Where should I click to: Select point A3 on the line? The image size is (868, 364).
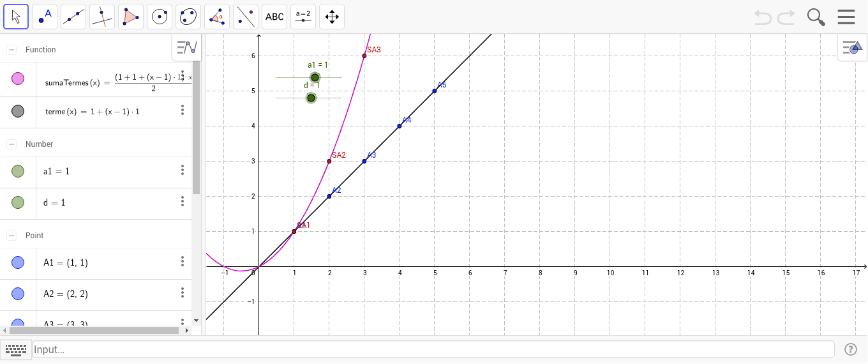(364, 161)
